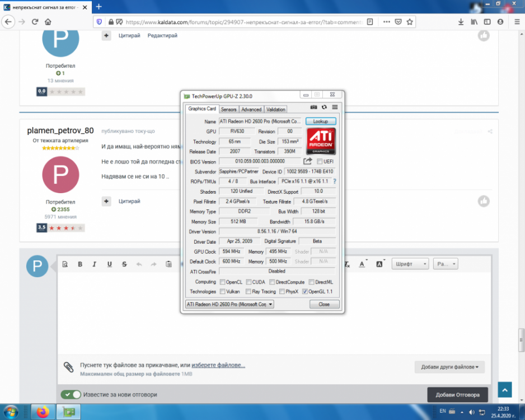This screenshot has width=525, height=420.
Task: Switch to the Advanced tab
Action: (251, 110)
